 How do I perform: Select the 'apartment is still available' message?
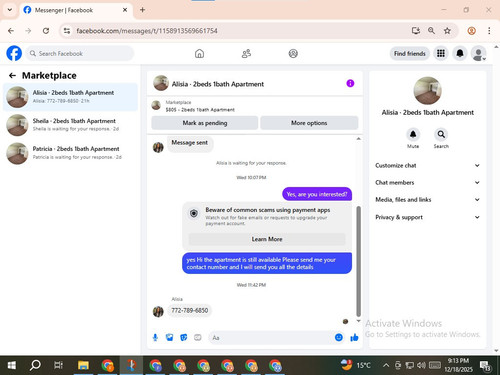coord(267,263)
